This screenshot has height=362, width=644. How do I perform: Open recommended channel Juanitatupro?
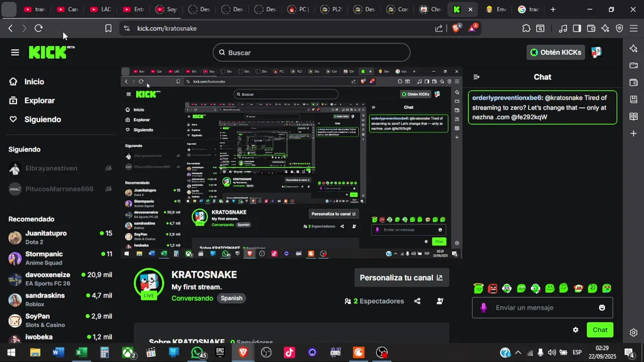(x=60, y=237)
